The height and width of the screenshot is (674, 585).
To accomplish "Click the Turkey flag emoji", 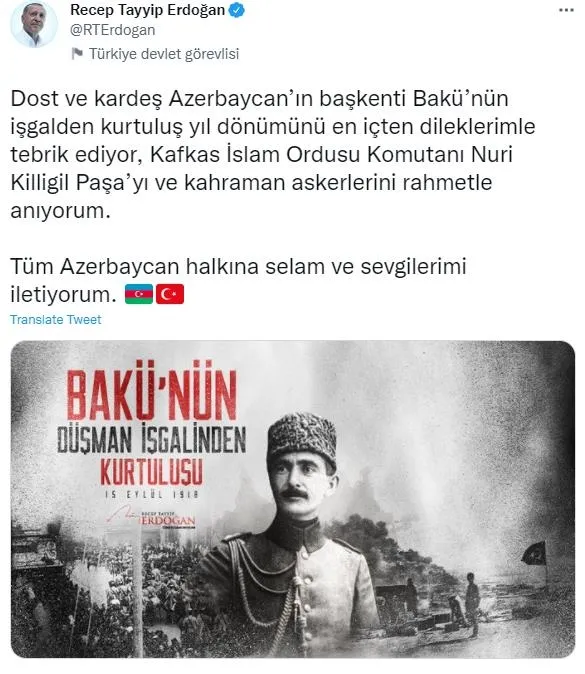I will coord(170,294).
